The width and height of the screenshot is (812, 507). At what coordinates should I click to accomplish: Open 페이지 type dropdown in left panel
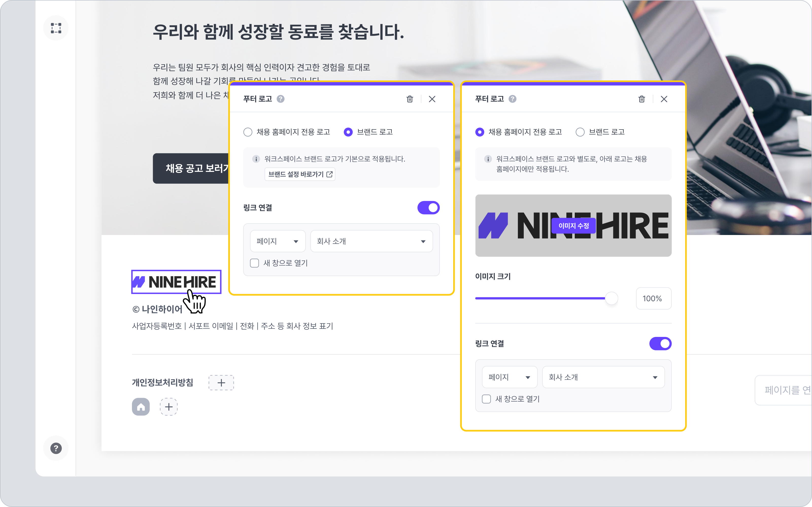[x=278, y=241]
